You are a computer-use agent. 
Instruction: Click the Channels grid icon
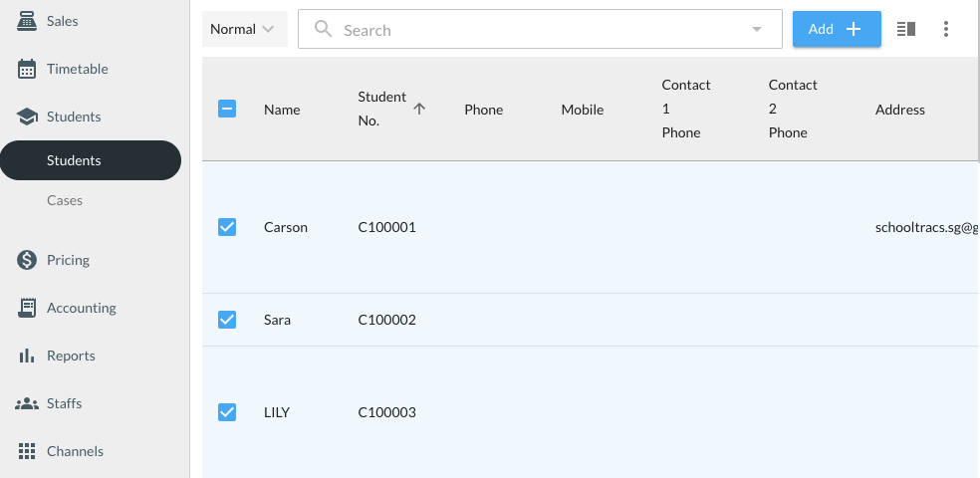pos(28,451)
